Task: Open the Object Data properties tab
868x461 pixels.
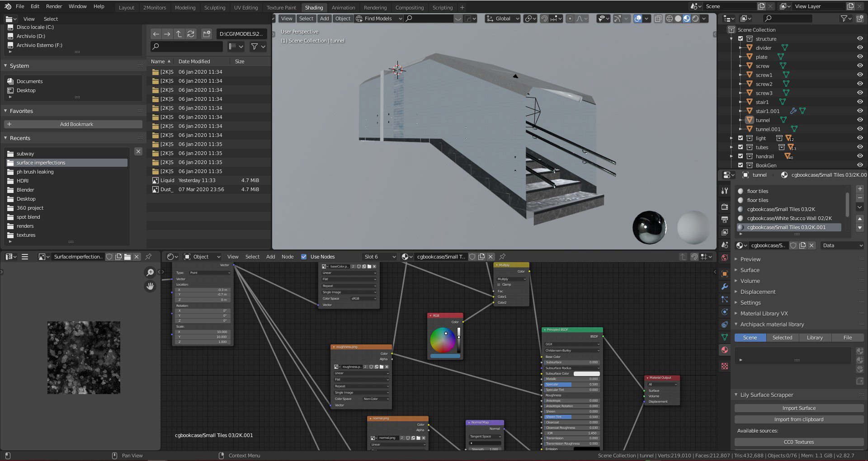Action: pyautogui.click(x=725, y=337)
